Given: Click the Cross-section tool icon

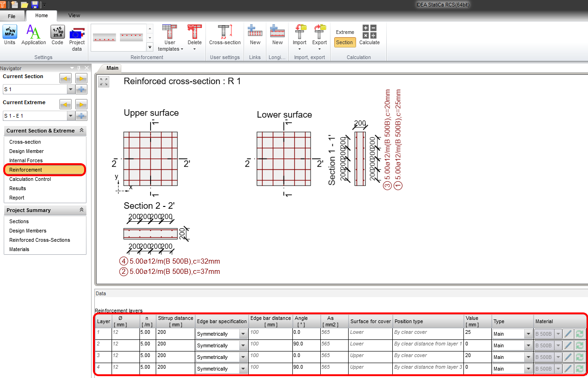Looking at the screenshot, I should (x=225, y=35).
